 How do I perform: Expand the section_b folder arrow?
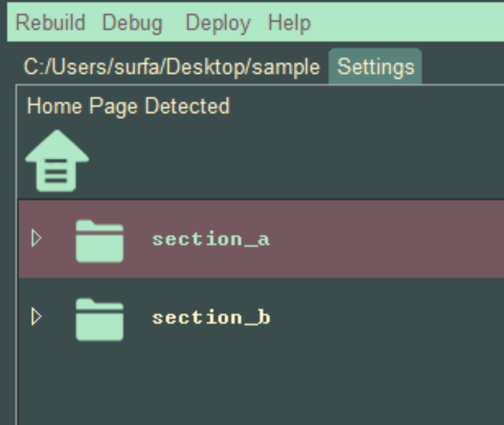37,317
